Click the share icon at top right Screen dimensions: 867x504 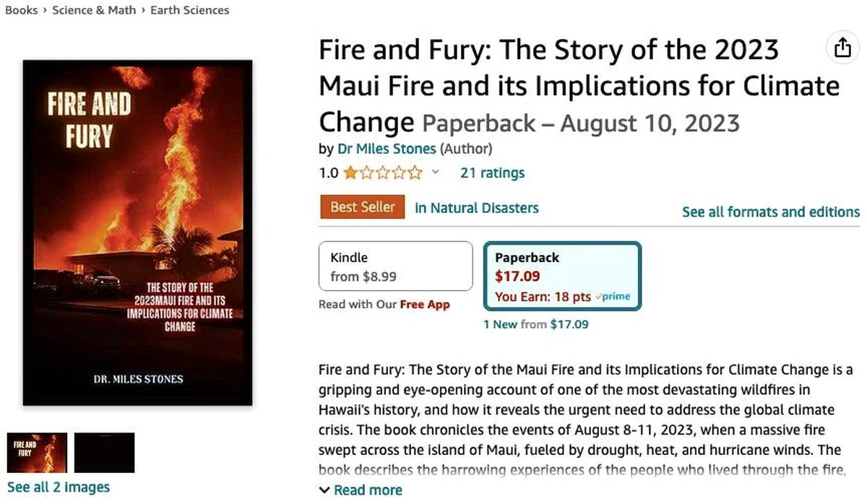(842, 48)
